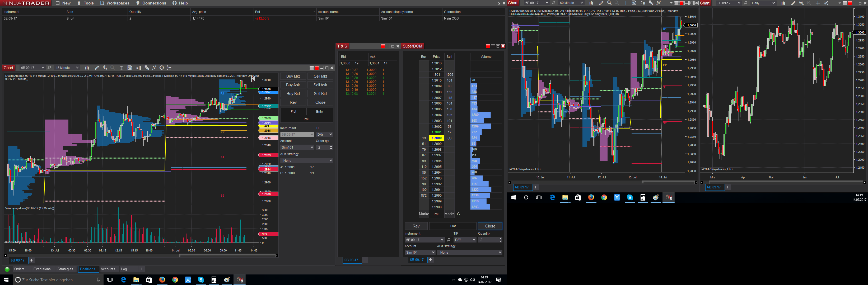Viewport: 868px width, 285px height.
Task: Open bar type selector in 15 Minute chart toolbar
Action: coord(87,68)
